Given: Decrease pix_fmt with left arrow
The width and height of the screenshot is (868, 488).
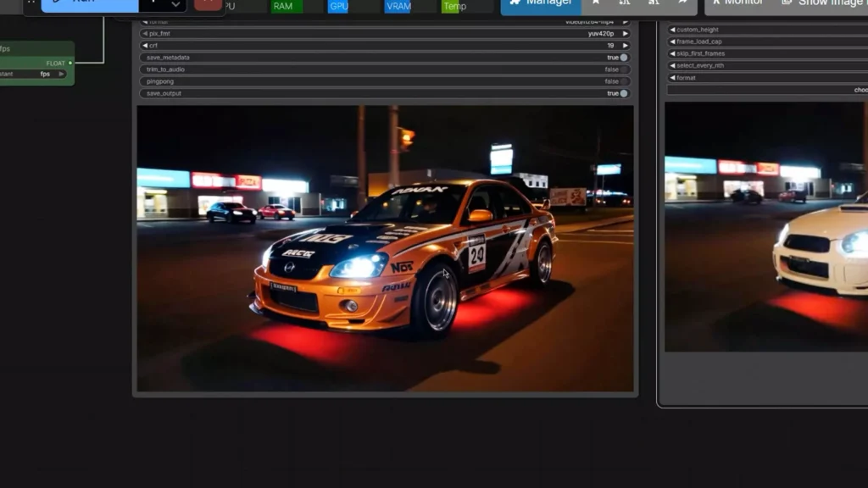Looking at the screenshot, I should pyautogui.click(x=145, y=34).
